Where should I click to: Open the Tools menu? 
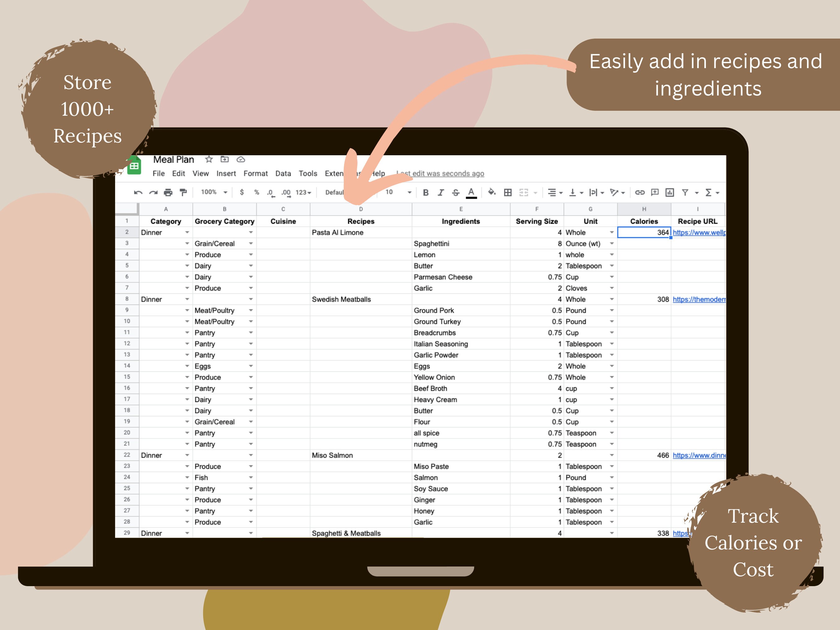coord(309,173)
